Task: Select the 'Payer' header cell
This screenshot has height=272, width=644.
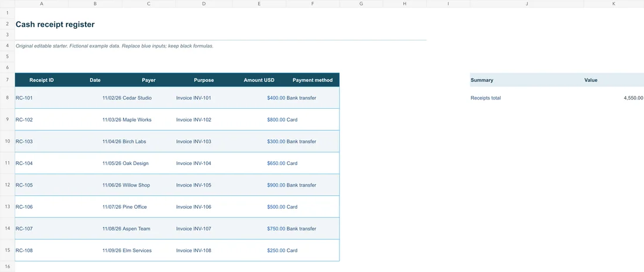Action: pos(149,80)
